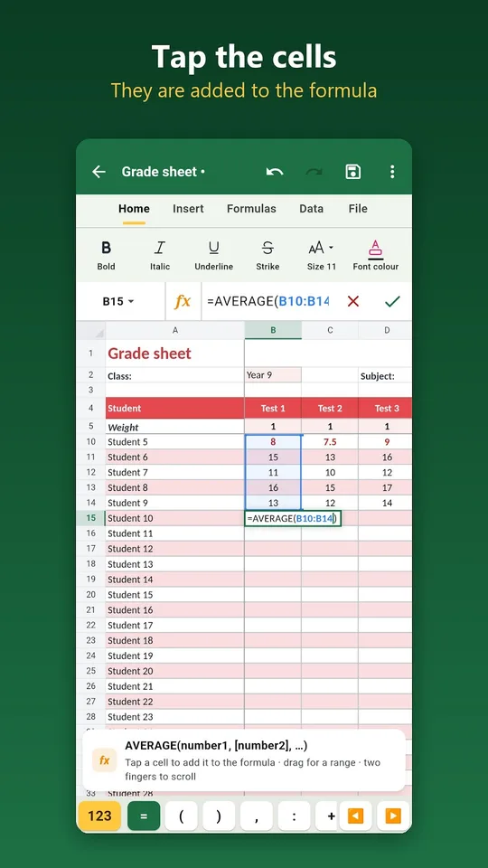Select row 15 header
Screen dimensions: 488x868
[x=90, y=518]
